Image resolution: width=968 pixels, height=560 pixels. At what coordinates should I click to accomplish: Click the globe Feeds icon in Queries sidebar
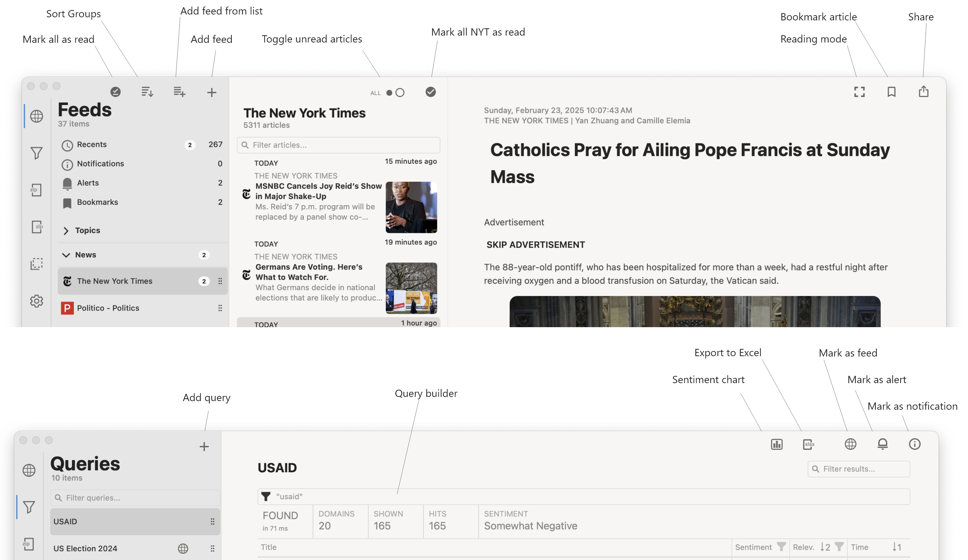29,470
